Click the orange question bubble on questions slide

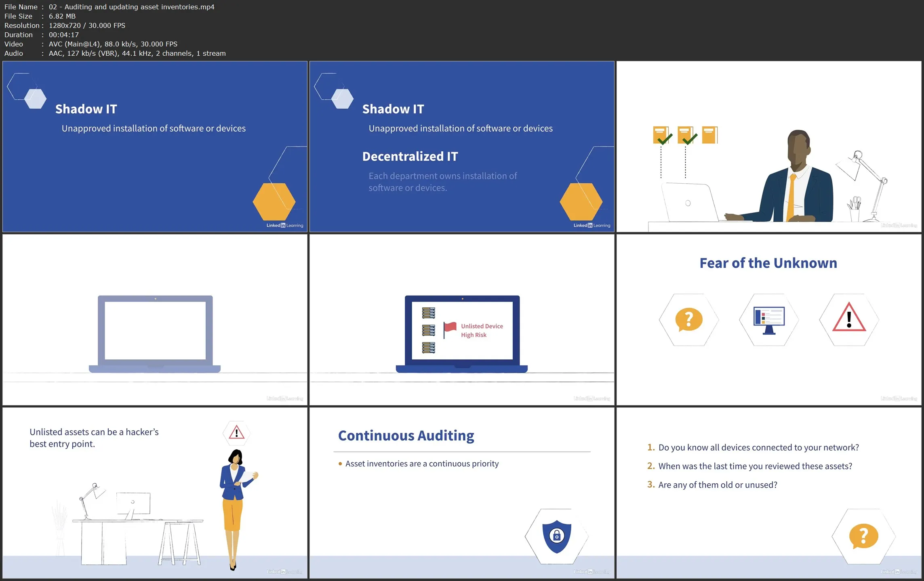pos(863,536)
